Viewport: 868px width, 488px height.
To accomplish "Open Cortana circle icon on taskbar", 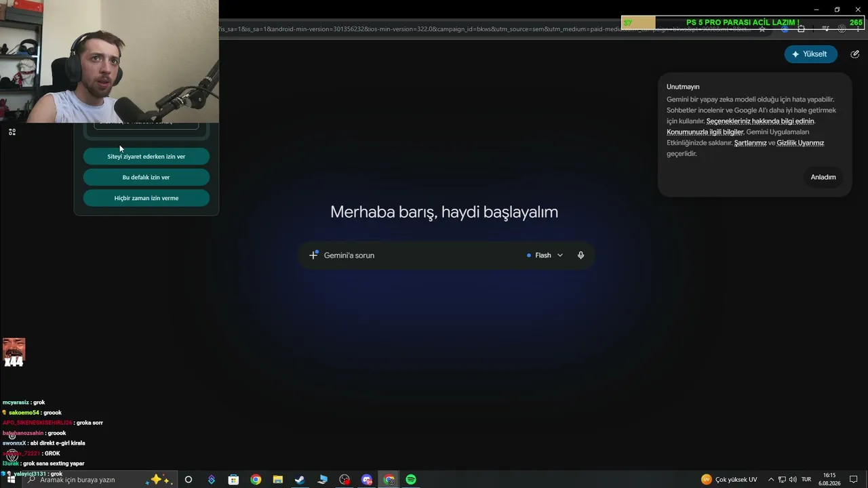I will (189, 480).
